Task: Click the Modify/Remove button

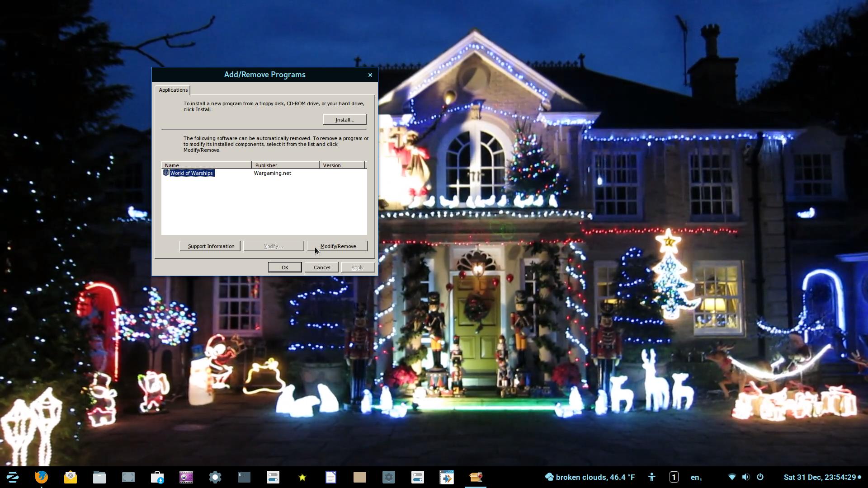Action: point(338,246)
